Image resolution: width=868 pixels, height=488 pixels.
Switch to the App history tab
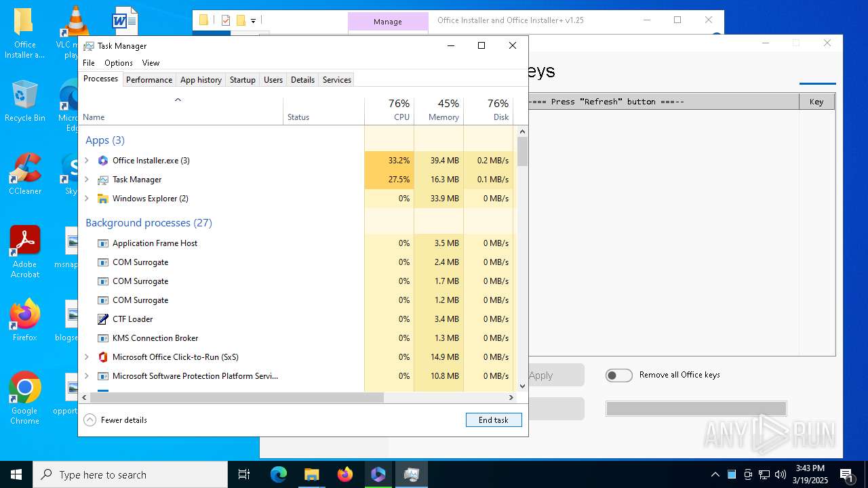click(x=201, y=80)
